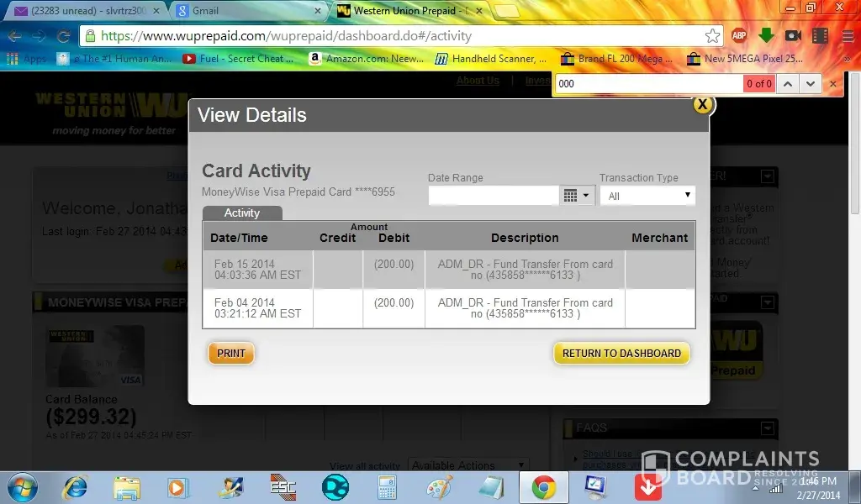Click the Description column header
Image resolution: width=861 pixels, height=504 pixels.
tap(525, 238)
